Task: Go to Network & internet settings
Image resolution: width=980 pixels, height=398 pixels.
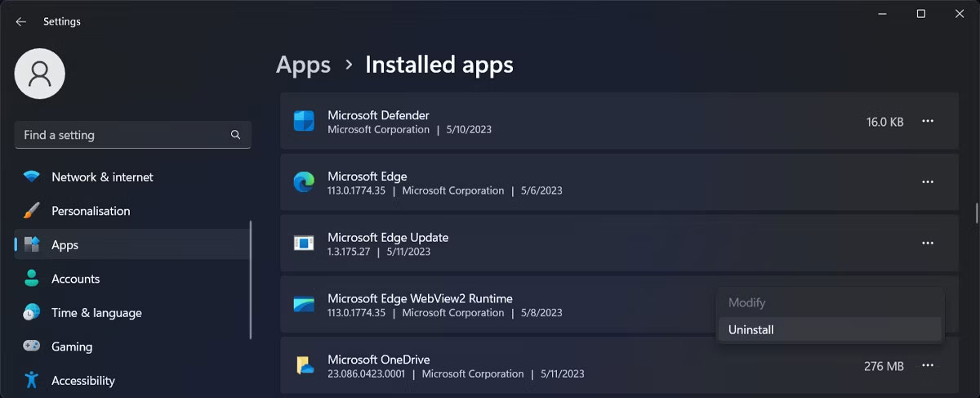Action: tap(132, 177)
